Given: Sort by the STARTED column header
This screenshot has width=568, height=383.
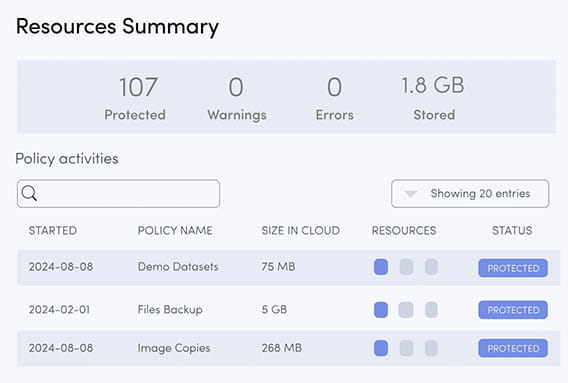Looking at the screenshot, I should pos(53,230).
